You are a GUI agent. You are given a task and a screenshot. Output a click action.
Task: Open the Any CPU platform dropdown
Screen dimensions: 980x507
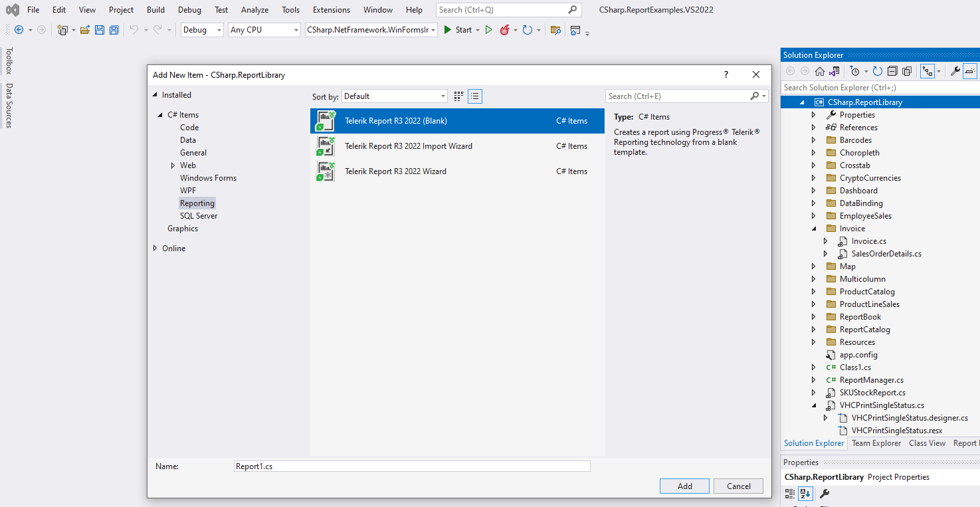pyautogui.click(x=264, y=29)
